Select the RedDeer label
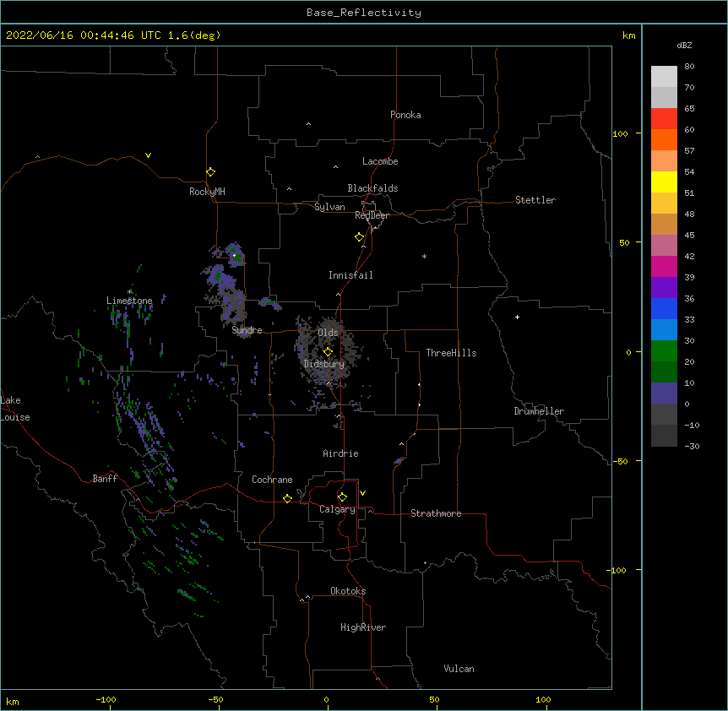This screenshot has width=728, height=711. [x=372, y=215]
